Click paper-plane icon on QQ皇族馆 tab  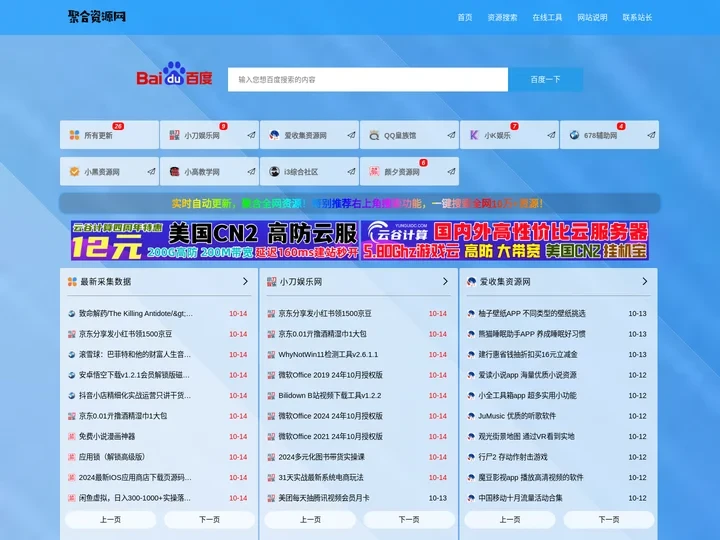click(x=451, y=135)
